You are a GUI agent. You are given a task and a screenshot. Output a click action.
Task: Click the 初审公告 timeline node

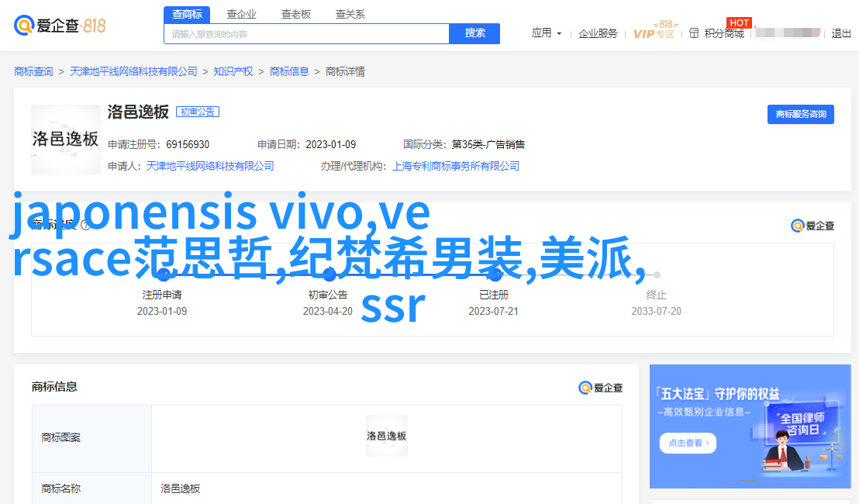(x=329, y=274)
